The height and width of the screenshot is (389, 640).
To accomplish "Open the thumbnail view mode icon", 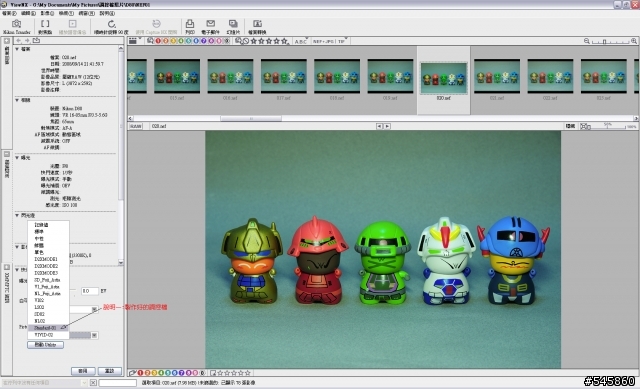I will click(133, 40).
